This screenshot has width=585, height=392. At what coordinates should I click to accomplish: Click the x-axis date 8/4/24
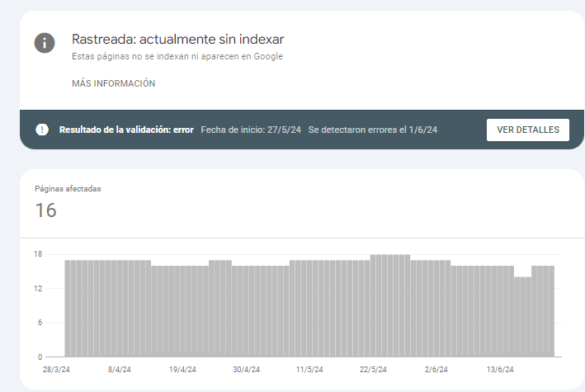point(120,370)
